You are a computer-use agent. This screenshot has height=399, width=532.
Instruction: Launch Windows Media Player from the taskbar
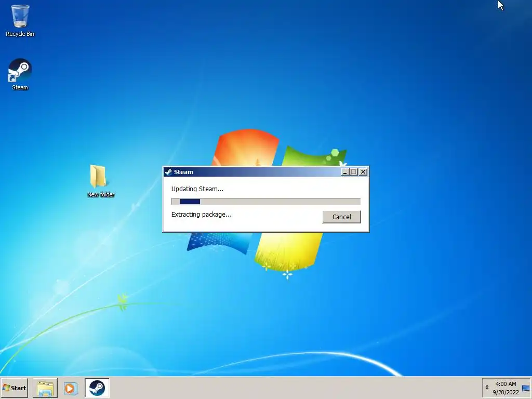pyautogui.click(x=71, y=388)
